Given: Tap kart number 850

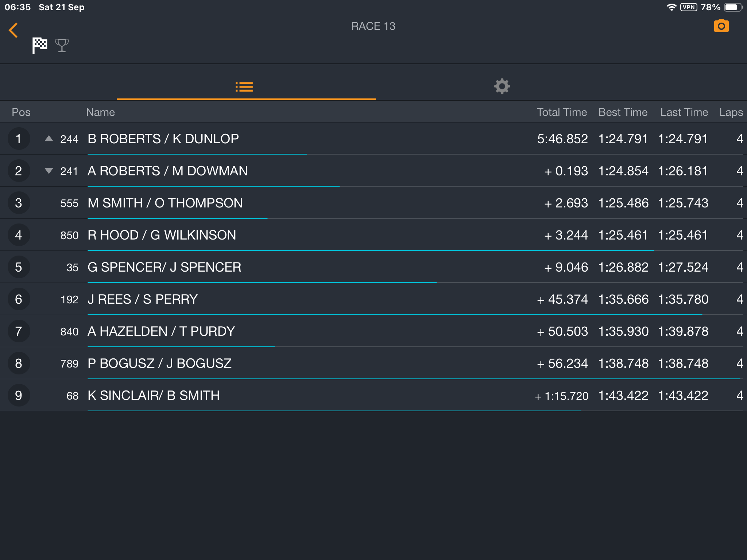Looking at the screenshot, I should 69,236.
